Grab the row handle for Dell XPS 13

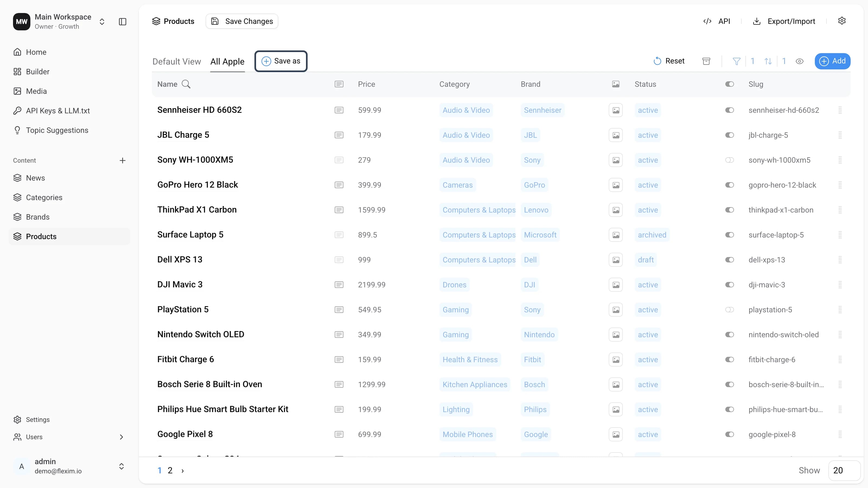pos(840,260)
